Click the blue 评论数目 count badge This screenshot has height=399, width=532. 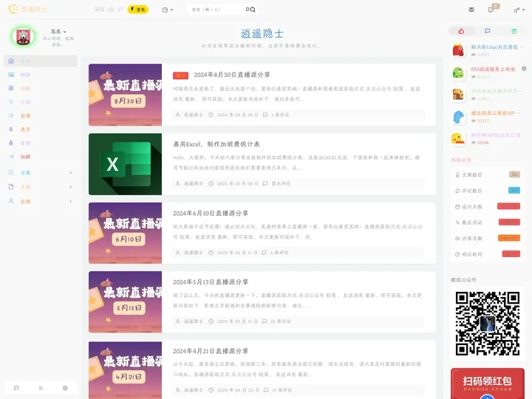point(514,191)
